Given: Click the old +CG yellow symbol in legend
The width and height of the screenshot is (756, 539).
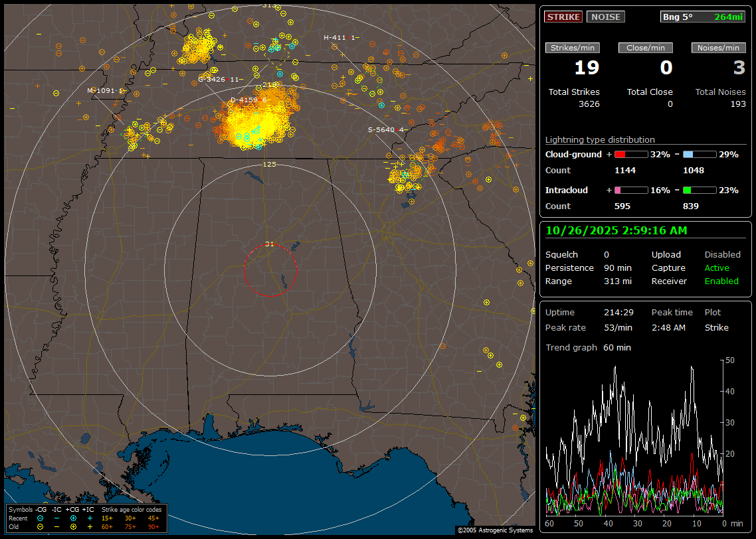Looking at the screenshot, I should [73, 526].
